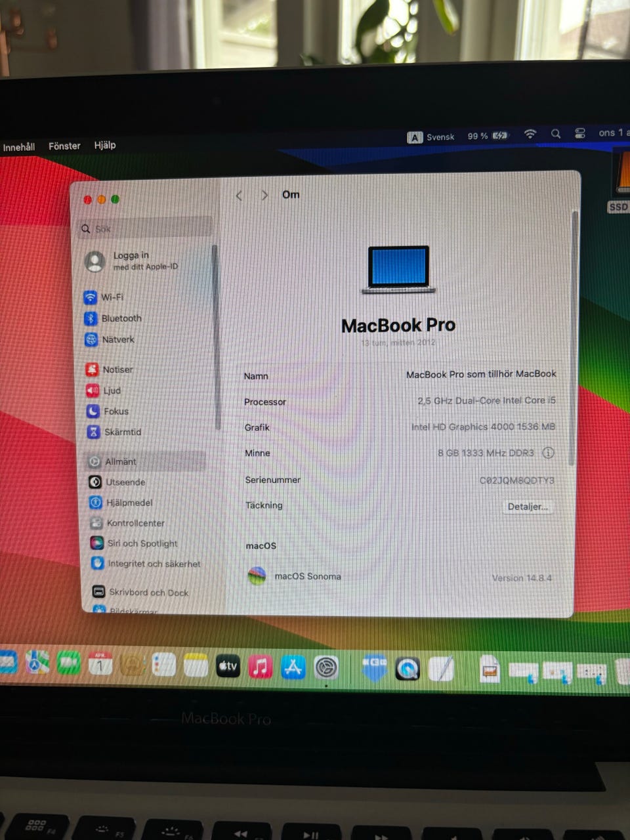630x840 pixels.
Task: Open the Svensk input source menu
Action: click(430, 137)
